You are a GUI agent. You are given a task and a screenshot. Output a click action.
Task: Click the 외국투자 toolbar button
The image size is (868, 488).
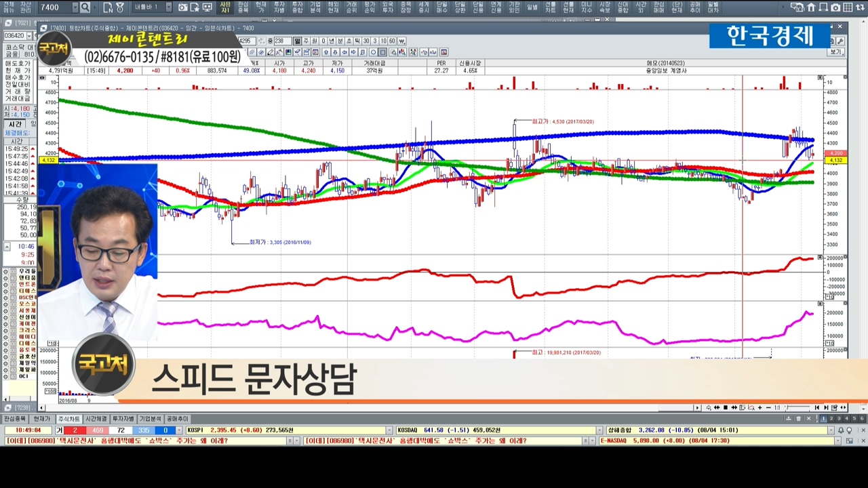click(388, 7)
